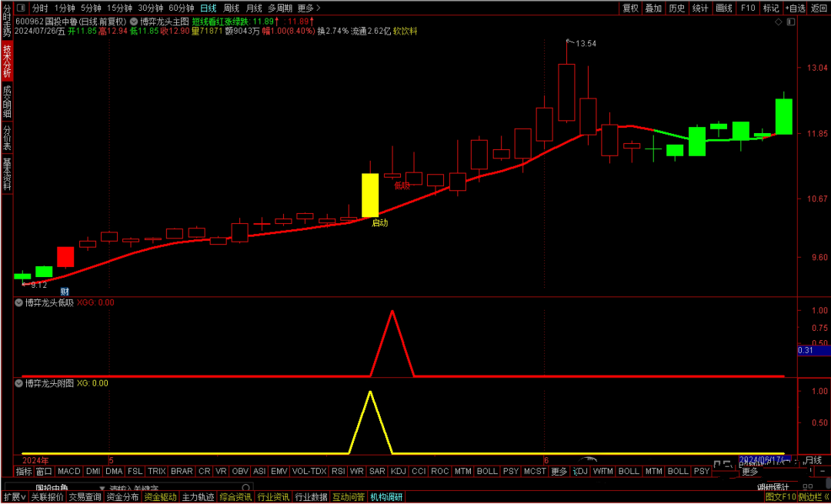Click the 0.31 value marker on right axis
Image resolution: width=831 pixels, height=504 pixels.
(806, 350)
